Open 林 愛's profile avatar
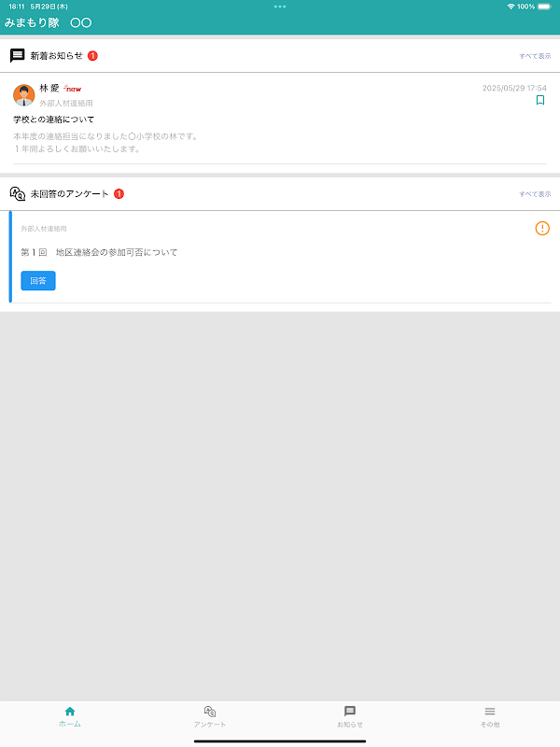Screen dimensions: 560x747 pos(24,95)
